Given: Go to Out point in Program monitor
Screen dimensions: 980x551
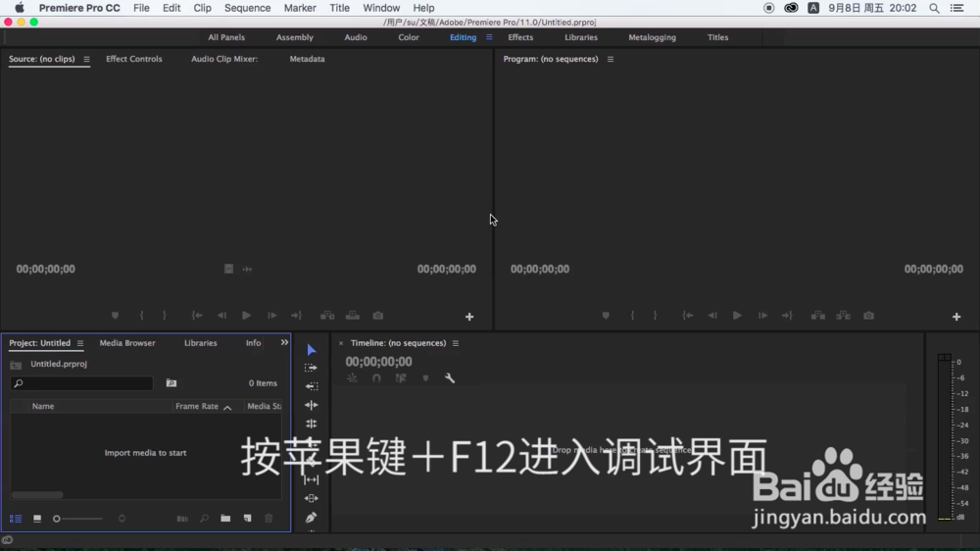Looking at the screenshot, I should tap(787, 316).
